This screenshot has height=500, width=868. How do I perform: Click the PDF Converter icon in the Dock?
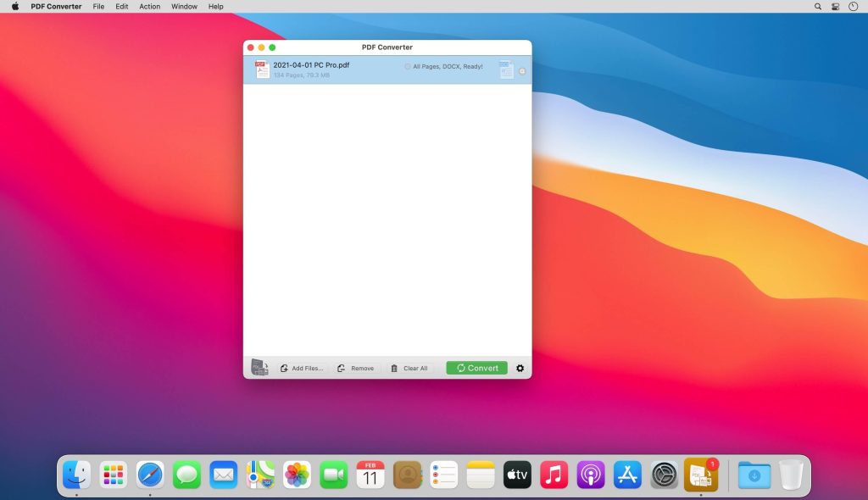[702, 475]
